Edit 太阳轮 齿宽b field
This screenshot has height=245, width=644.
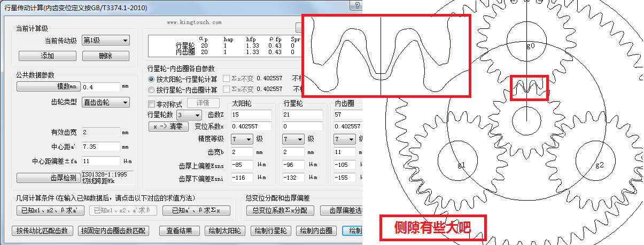point(242,152)
